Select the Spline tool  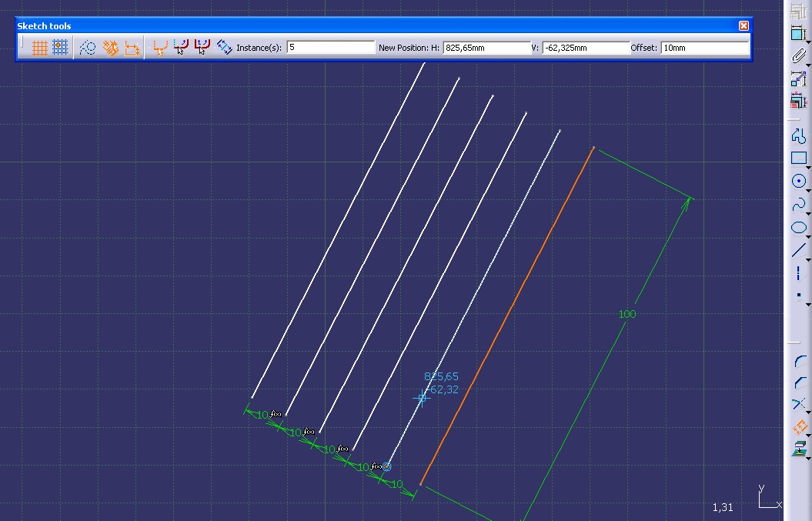pos(799,204)
